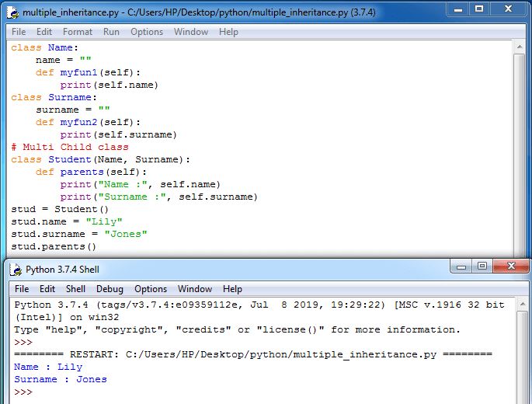Click the 'def myfun1(self):' line
Screen dimensions: 532x404
88,72
